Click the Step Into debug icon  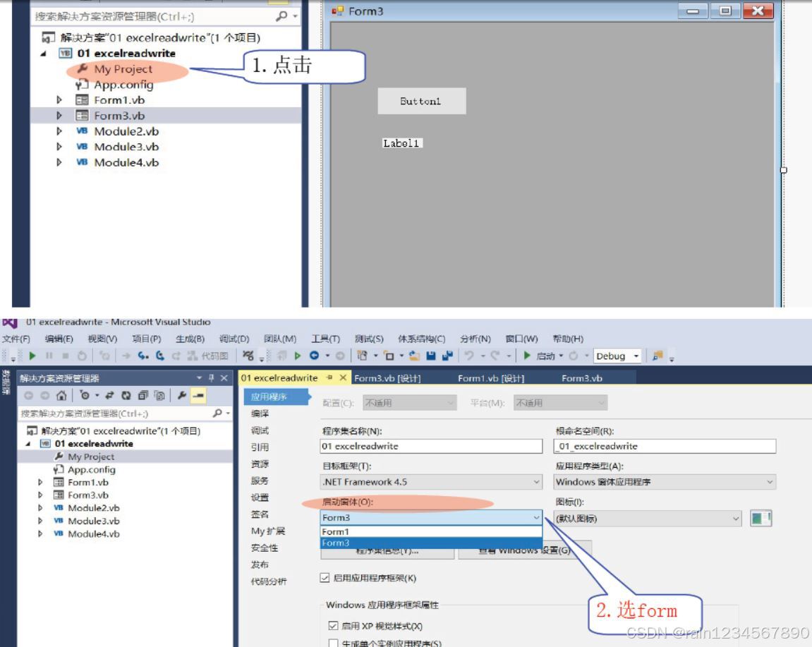click(x=143, y=356)
